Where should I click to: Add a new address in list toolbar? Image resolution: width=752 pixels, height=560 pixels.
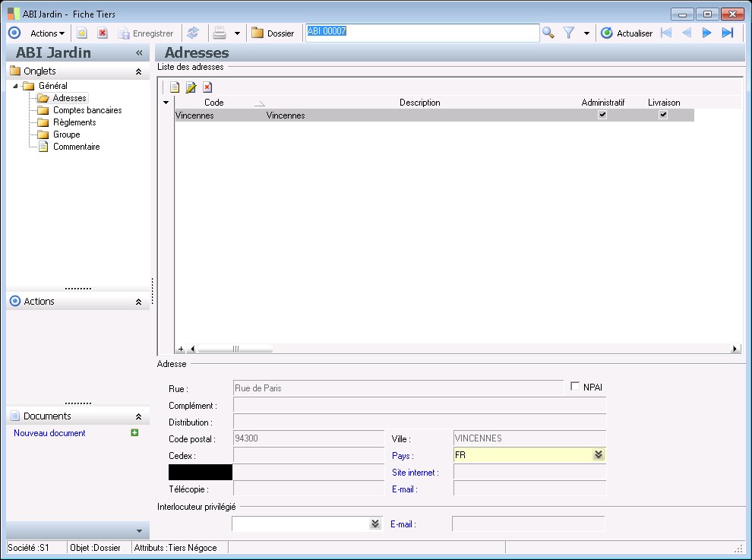(174, 87)
